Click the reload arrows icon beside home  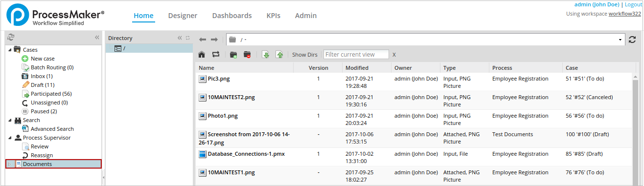click(216, 54)
